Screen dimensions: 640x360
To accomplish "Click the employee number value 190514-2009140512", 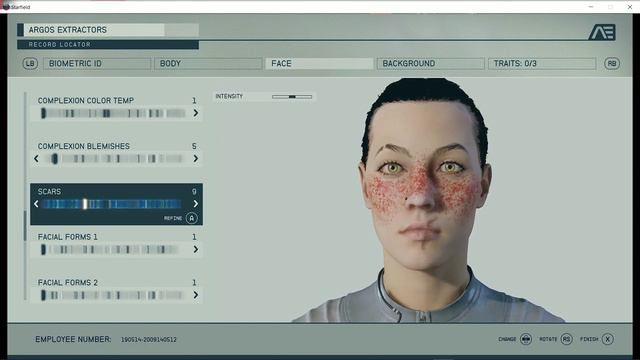I will 149,340.
